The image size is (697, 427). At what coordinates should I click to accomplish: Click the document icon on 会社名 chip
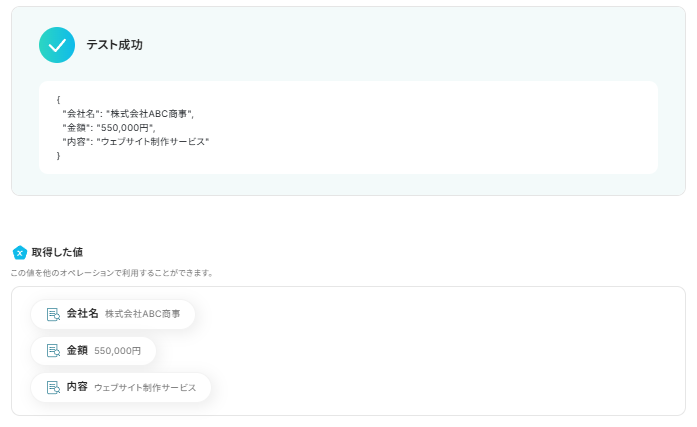point(54,314)
